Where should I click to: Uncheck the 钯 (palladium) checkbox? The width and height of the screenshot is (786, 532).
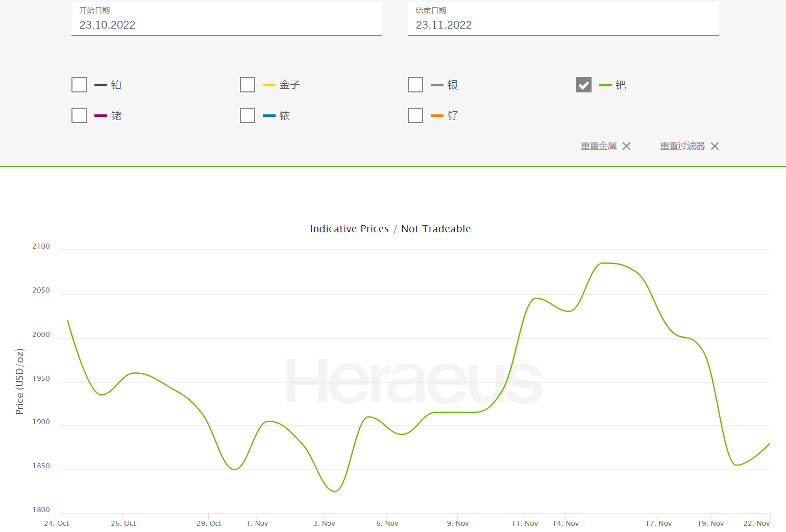pos(584,85)
